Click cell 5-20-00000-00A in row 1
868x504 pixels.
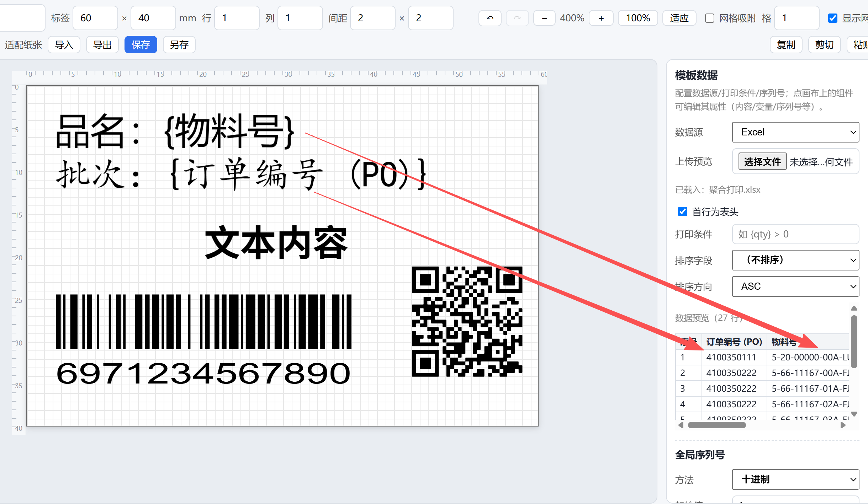pos(808,357)
